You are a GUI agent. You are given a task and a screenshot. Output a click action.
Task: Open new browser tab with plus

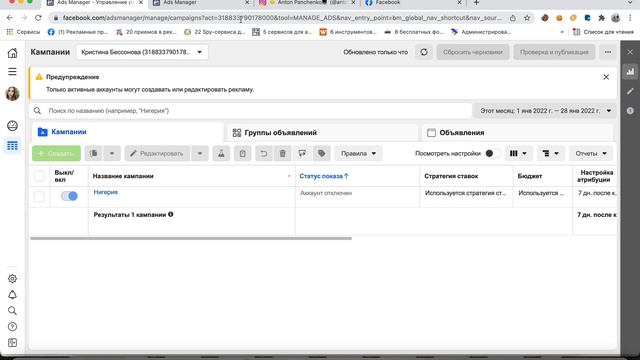tap(476, 3)
